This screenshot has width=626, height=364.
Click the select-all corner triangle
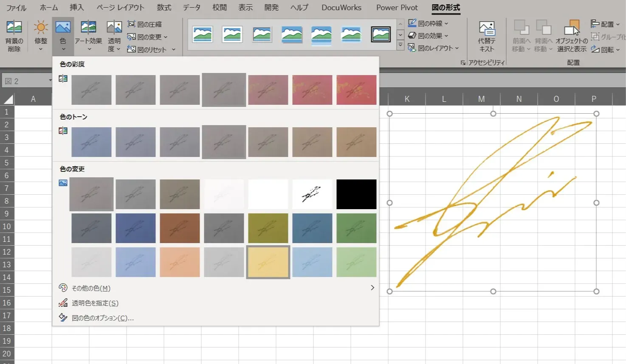tap(8, 100)
